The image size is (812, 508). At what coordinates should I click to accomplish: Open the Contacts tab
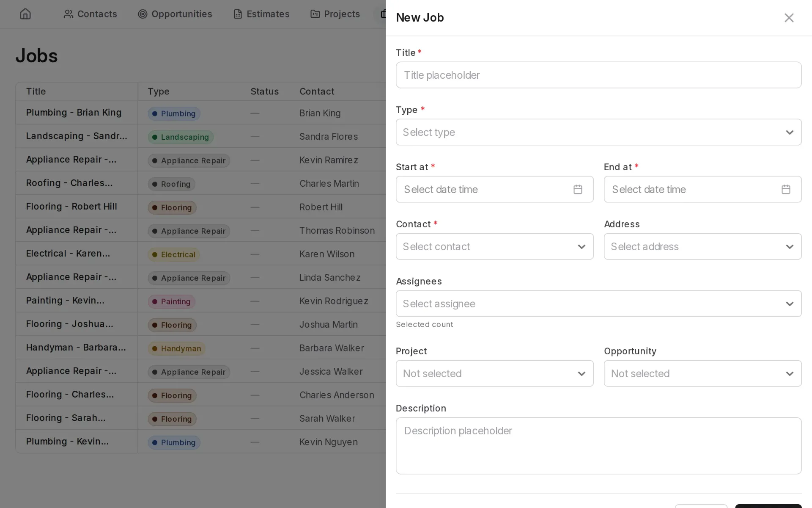(x=90, y=14)
